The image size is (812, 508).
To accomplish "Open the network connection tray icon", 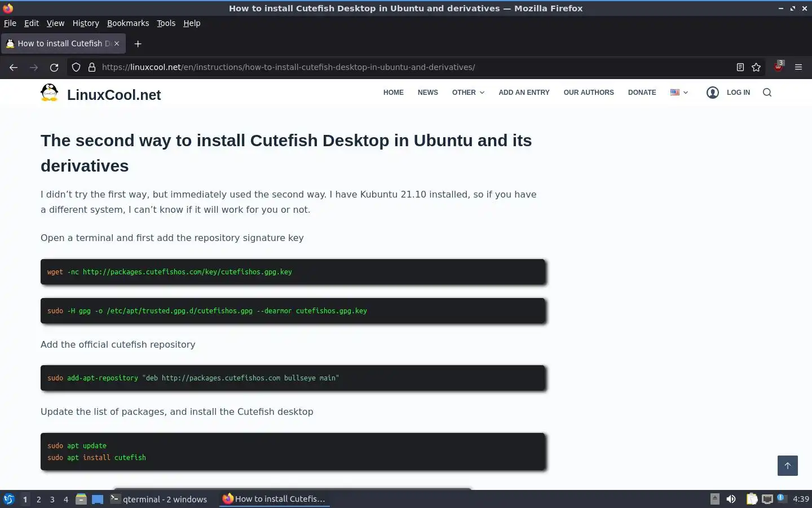I will point(767,499).
